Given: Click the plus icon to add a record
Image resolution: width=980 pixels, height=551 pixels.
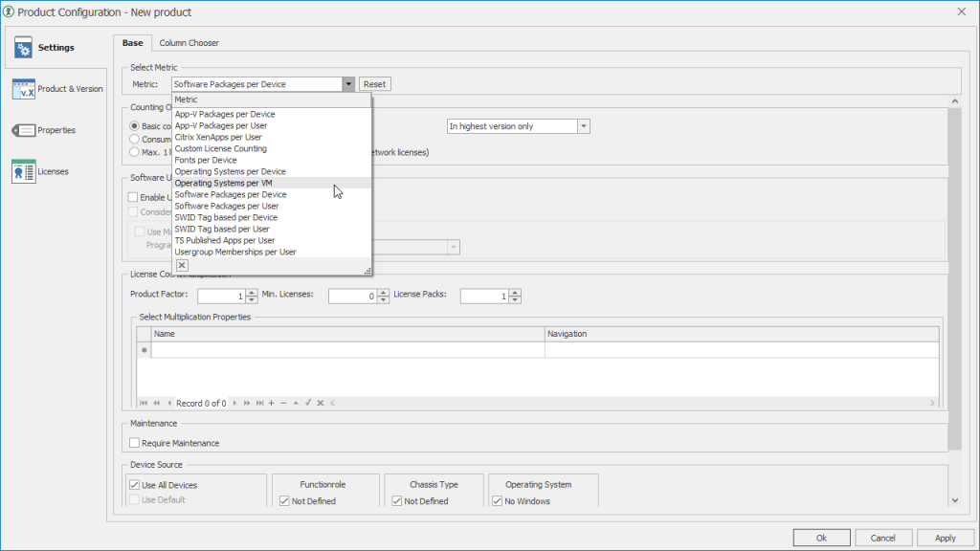Looking at the screenshot, I should point(271,404).
